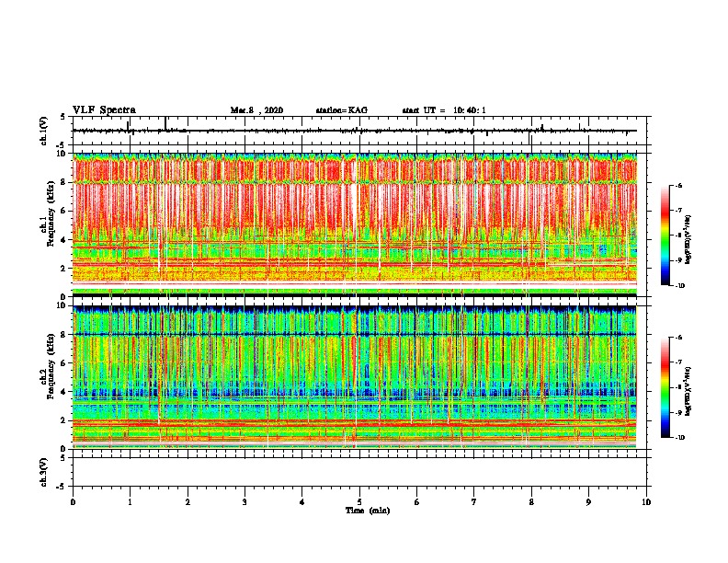Click time axis tick label "4"
This screenshot has height=563, width=728.
pyautogui.click(x=302, y=502)
